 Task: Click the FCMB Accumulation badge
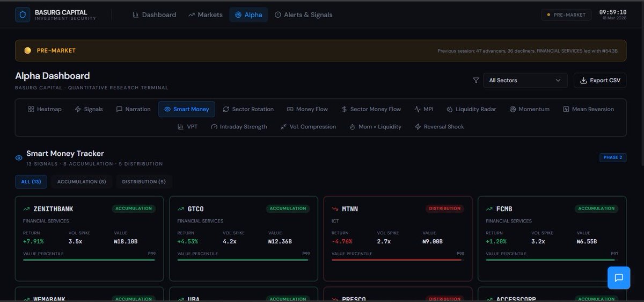pos(596,208)
